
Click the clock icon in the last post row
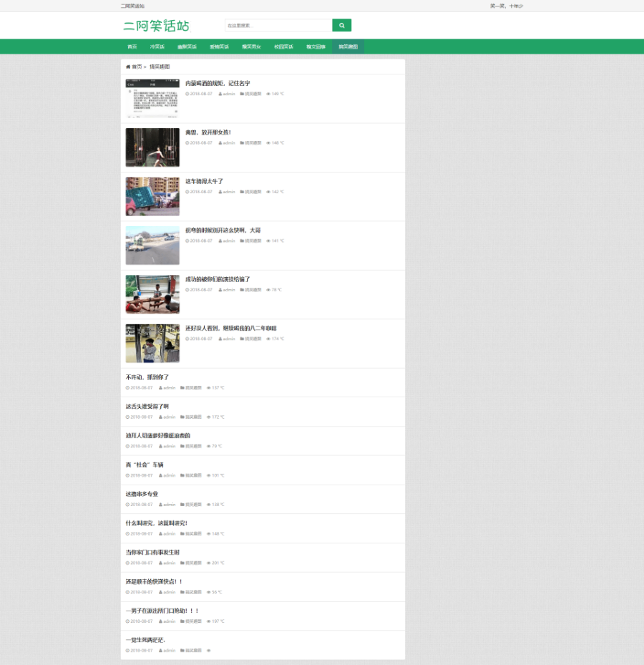pos(127,651)
